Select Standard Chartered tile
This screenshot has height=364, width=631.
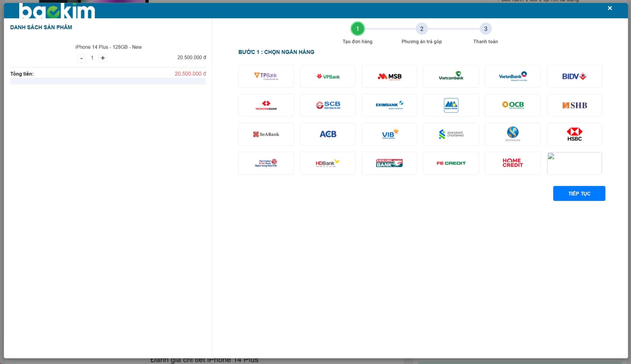tap(451, 134)
